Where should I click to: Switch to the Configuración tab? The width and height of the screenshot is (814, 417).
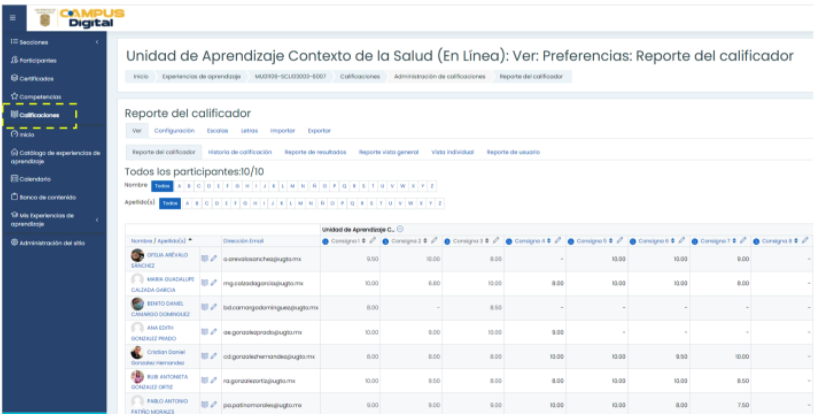coord(174,131)
